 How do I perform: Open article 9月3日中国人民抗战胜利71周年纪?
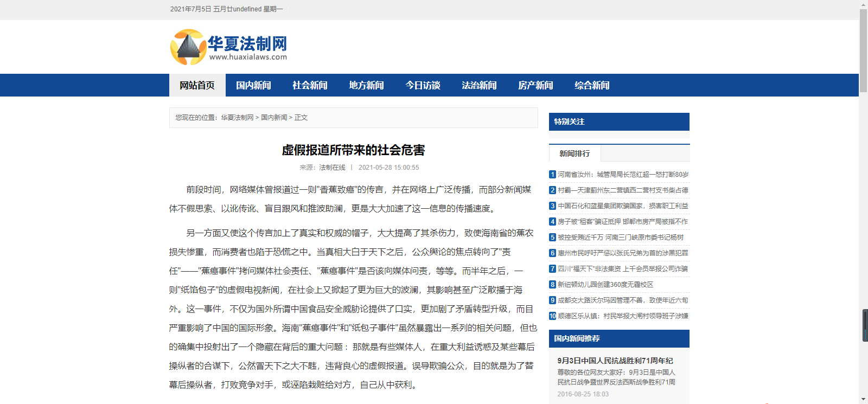pos(615,361)
